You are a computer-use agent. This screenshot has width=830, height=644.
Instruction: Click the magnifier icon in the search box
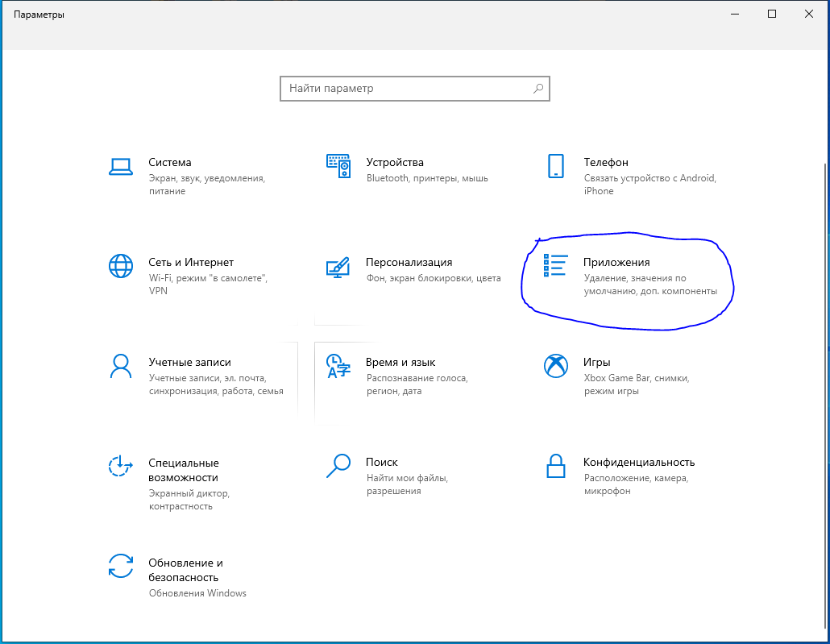(537, 89)
